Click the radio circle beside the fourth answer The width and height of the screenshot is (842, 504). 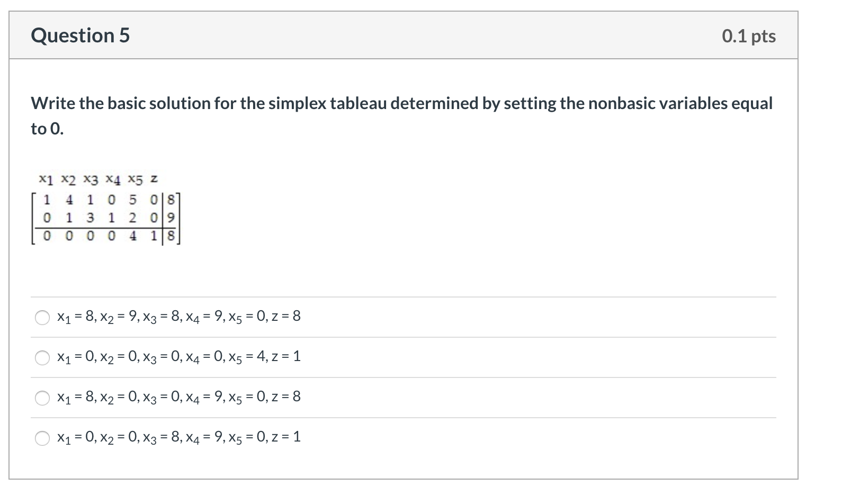(42, 437)
